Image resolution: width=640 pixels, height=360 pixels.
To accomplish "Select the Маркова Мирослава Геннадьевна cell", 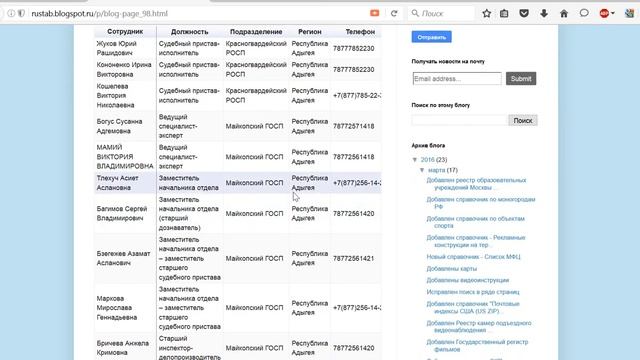I will 125,308.
